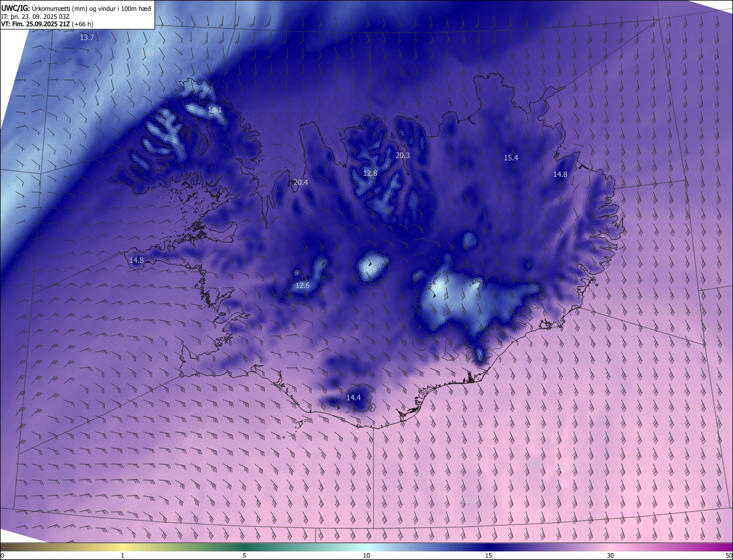
Task: Click the 1 label on the color scale
Action: [x=123, y=556]
